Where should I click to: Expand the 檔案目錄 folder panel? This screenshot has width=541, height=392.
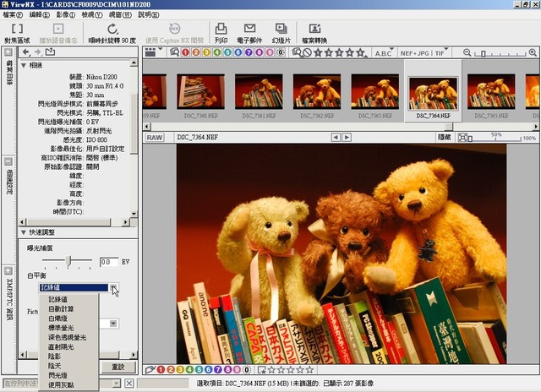tap(8, 52)
